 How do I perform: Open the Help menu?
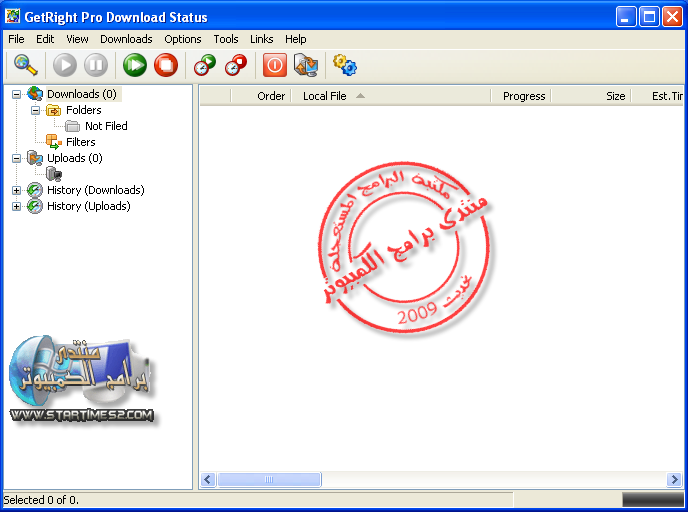295,39
